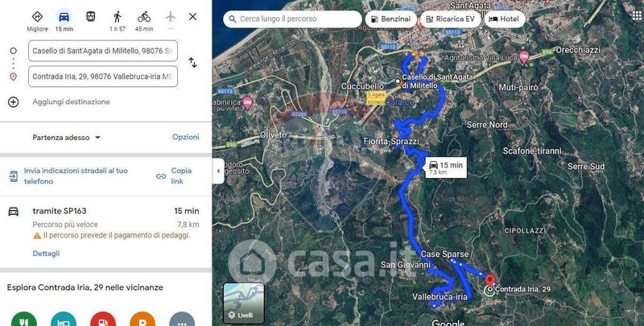Open route Opzioni
This screenshot has width=644, height=326.
point(186,137)
